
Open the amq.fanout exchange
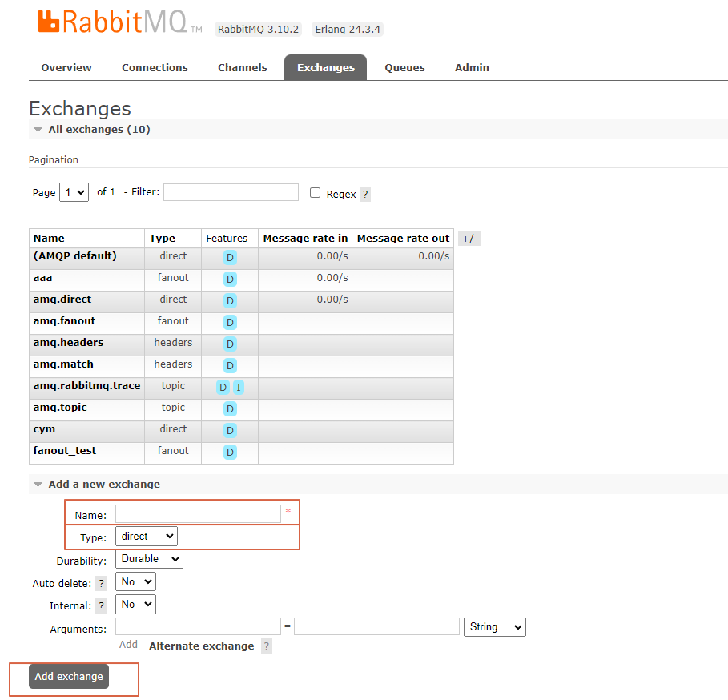click(64, 320)
